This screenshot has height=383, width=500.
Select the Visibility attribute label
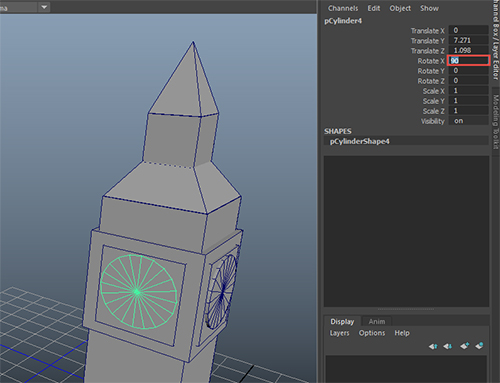[432, 121]
